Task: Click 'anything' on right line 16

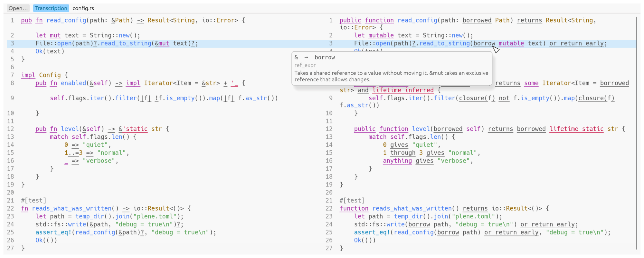Action: coord(397,161)
